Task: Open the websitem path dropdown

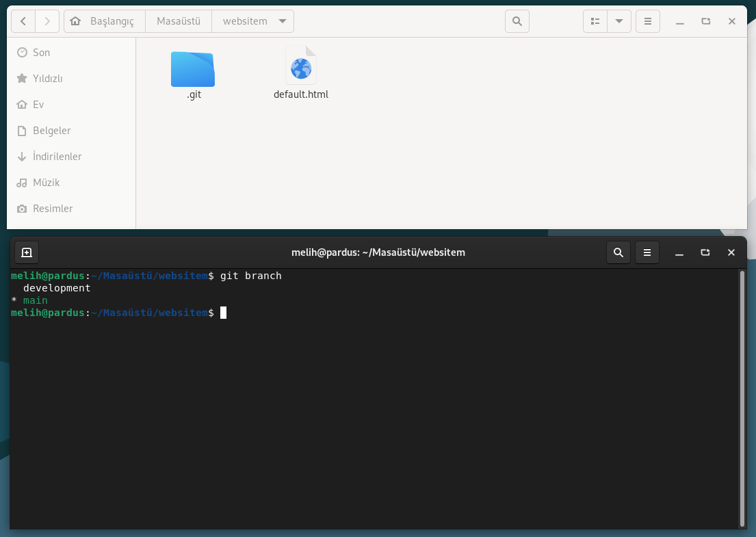Action: click(x=283, y=21)
